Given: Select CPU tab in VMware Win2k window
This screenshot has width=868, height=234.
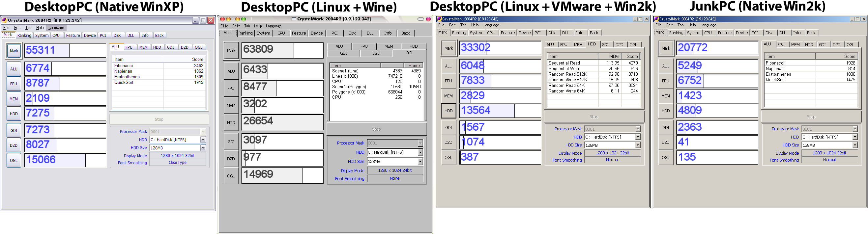Looking at the screenshot, I should 491,33.
